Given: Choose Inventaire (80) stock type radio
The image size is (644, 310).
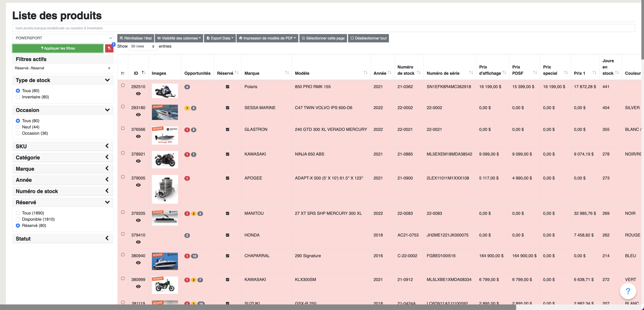Looking at the screenshot, I should click(18, 97).
